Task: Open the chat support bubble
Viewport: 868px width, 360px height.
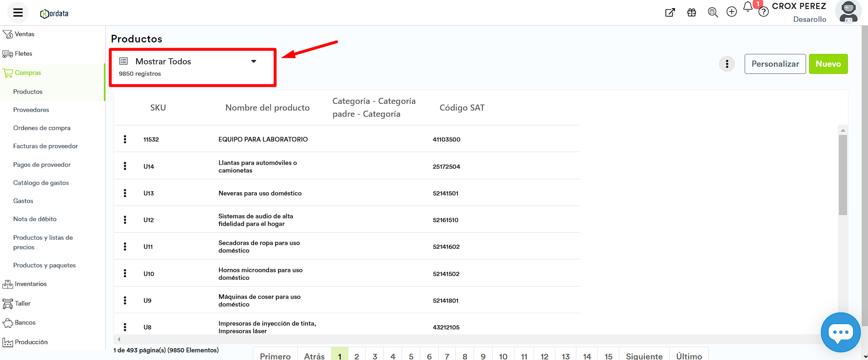Action: pyautogui.click(x=840, y=332)
